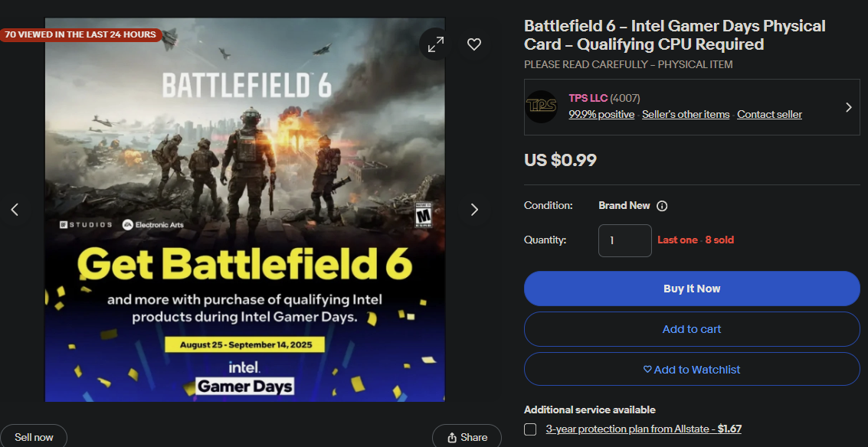This screenshot has height=447, width=868.
Task: Click the Buy It Now button
Action: [691, 289]
